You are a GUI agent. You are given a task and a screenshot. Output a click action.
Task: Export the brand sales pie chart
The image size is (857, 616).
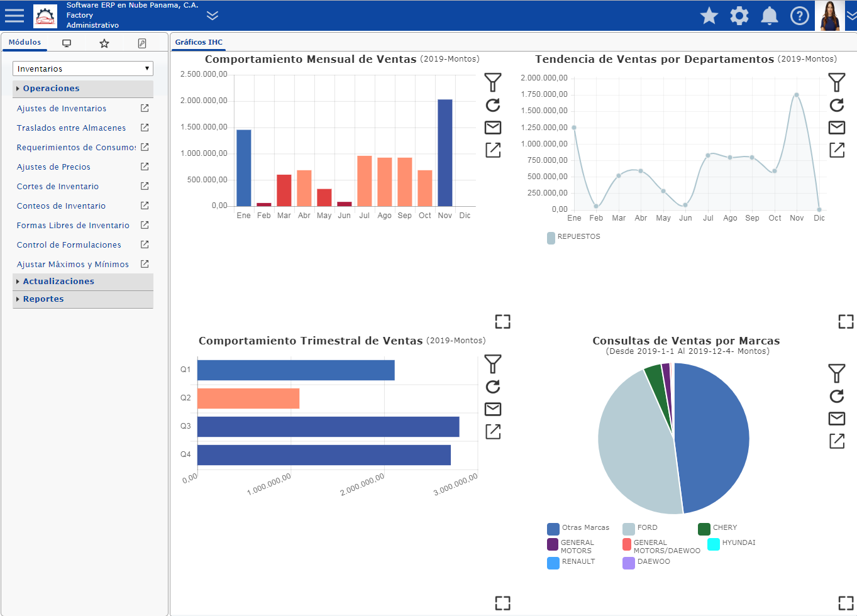pos(836,441)
